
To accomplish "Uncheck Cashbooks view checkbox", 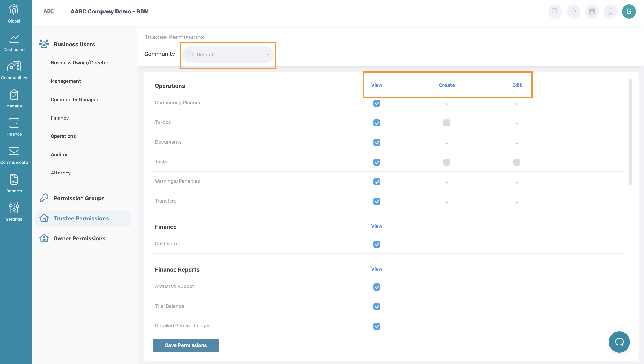I will click(376, 244).
